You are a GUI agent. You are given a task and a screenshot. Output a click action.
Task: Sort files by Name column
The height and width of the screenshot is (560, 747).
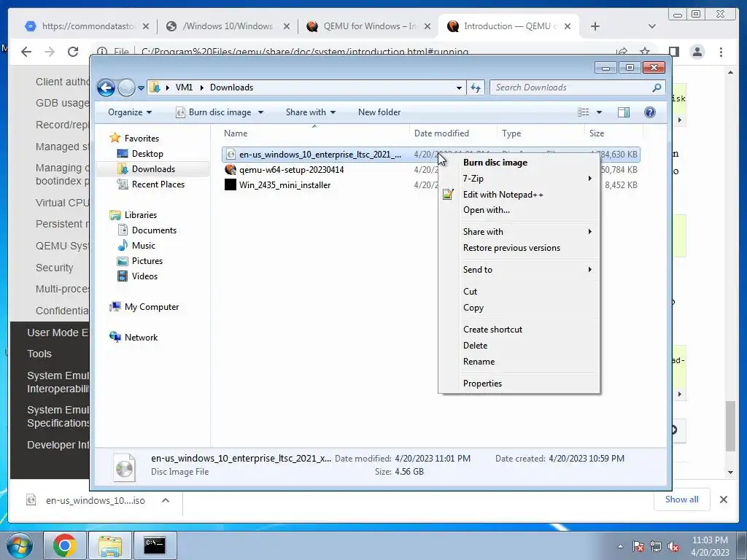(x=315, y=134)
